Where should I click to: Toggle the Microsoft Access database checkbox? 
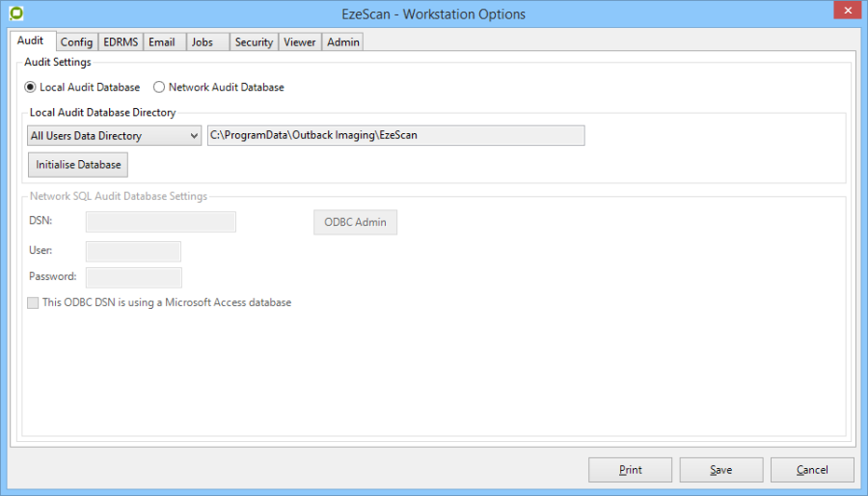click(35, 302)
